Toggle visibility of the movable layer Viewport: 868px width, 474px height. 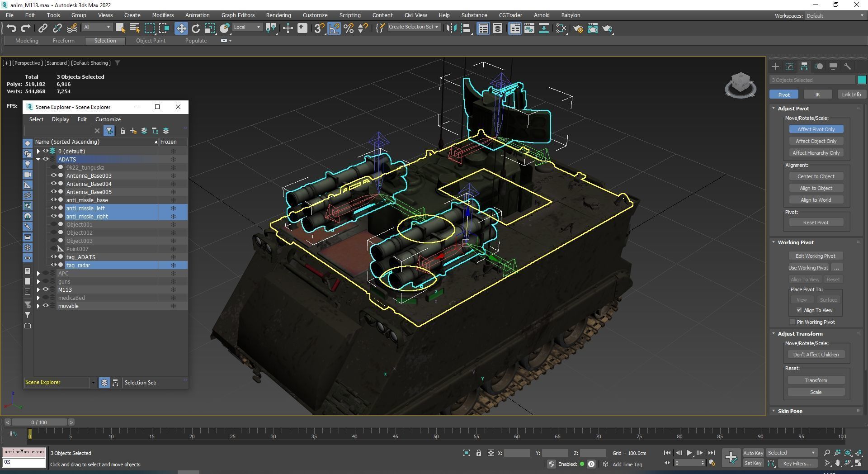coord(46,306)
